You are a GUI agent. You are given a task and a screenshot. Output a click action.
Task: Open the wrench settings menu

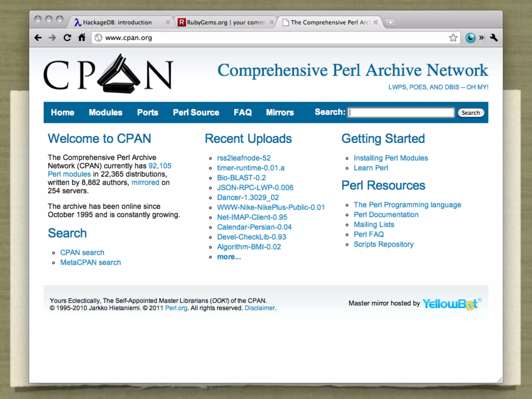click(494, 38)
